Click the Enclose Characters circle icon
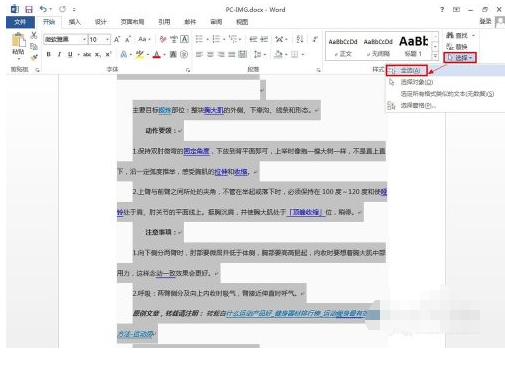This screenshot has height=372, width=505. click(184, 54)
